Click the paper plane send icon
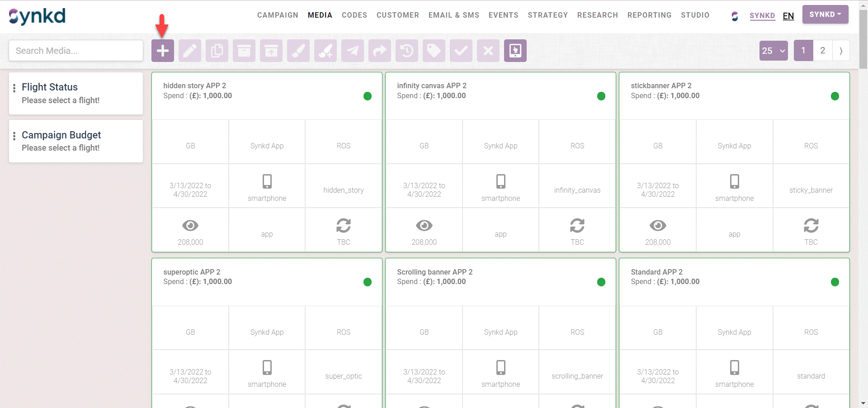Screen dimensions: 868x408 point(353,51)
